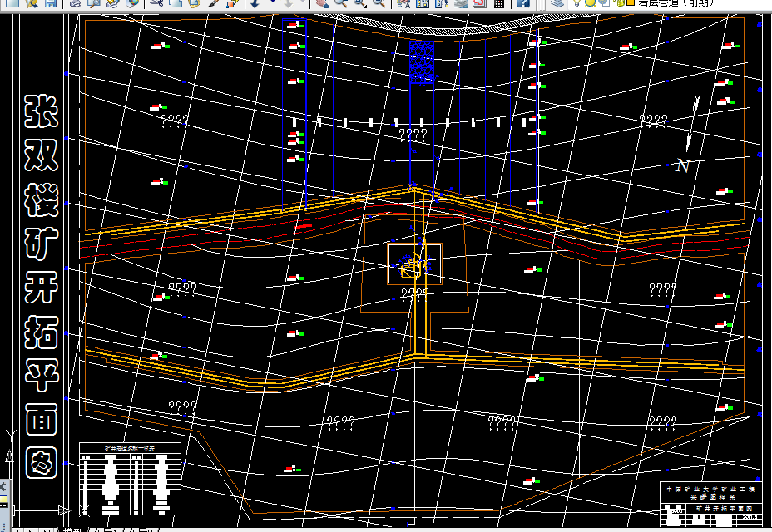772x532 pixels.
Task: Select the north arrow N symbol
Action: 682,166
